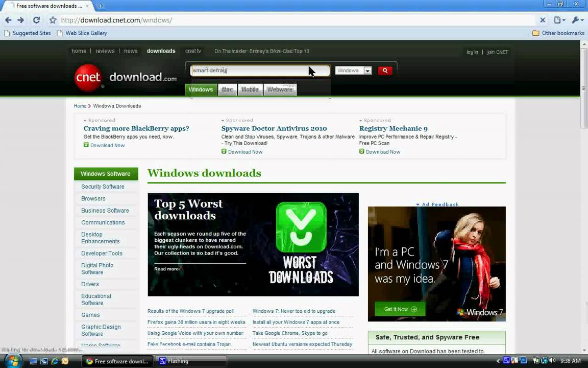Open the volume tray icon

[552, 360]
